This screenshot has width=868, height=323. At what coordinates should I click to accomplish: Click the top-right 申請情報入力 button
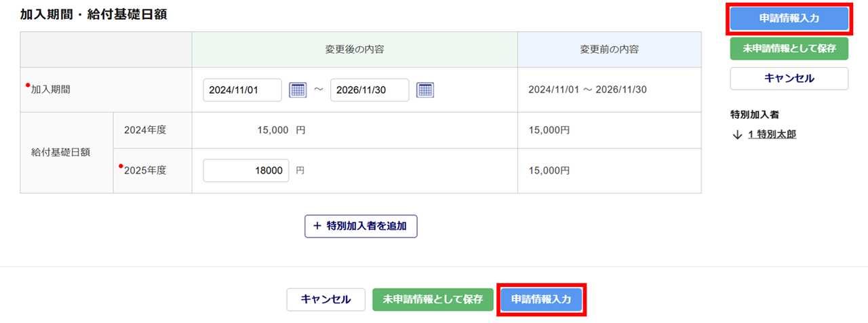tap(789, 19)
